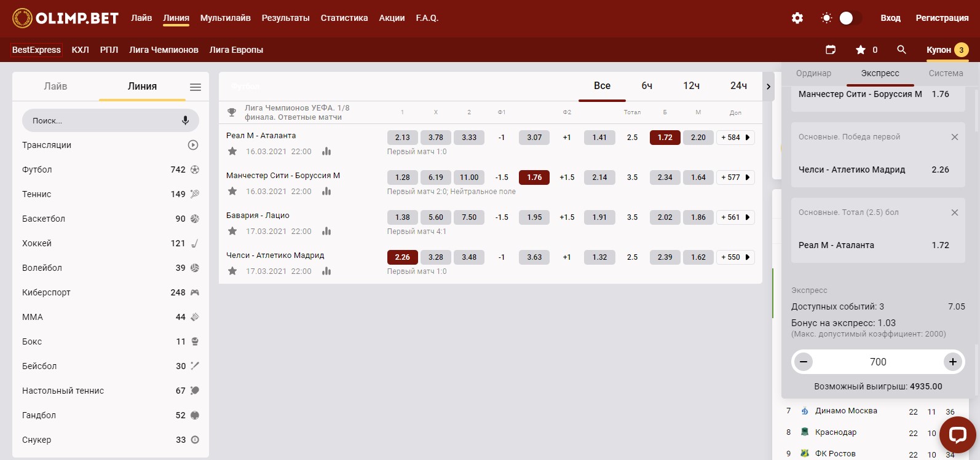Screen dimensions: 980x460
Task: Click the stake amount field showing 700
Action: pyautogui.click(x=878, y=362)
